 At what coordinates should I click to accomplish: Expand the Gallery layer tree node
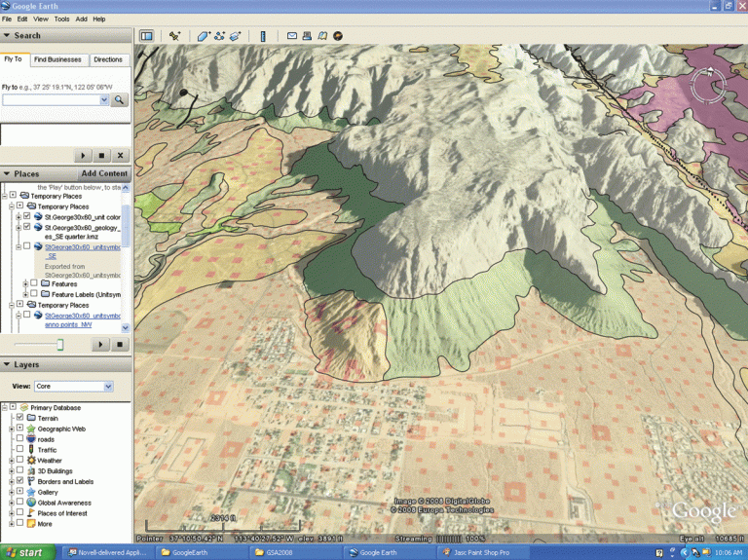[12, 492]
